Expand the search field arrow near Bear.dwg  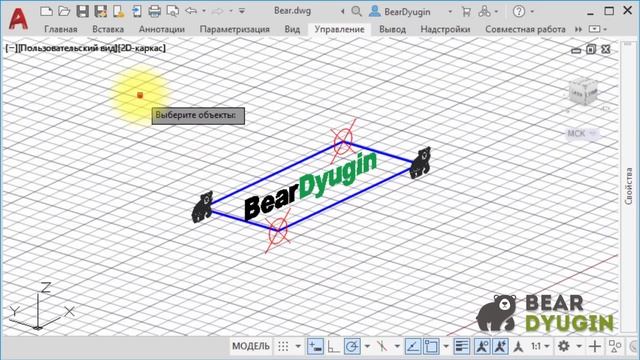(x=342, y=12)
